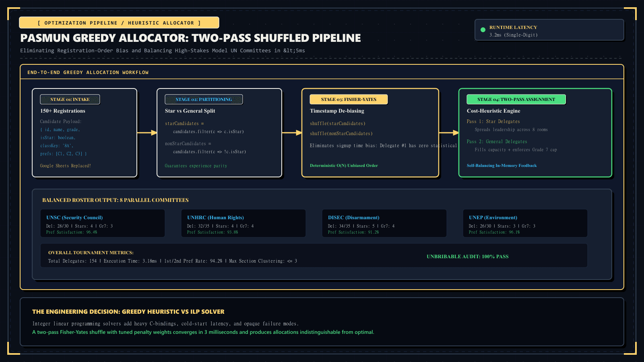Click the green two-pass Fisher-Yates conclusion sentence

tap(203, 332)
